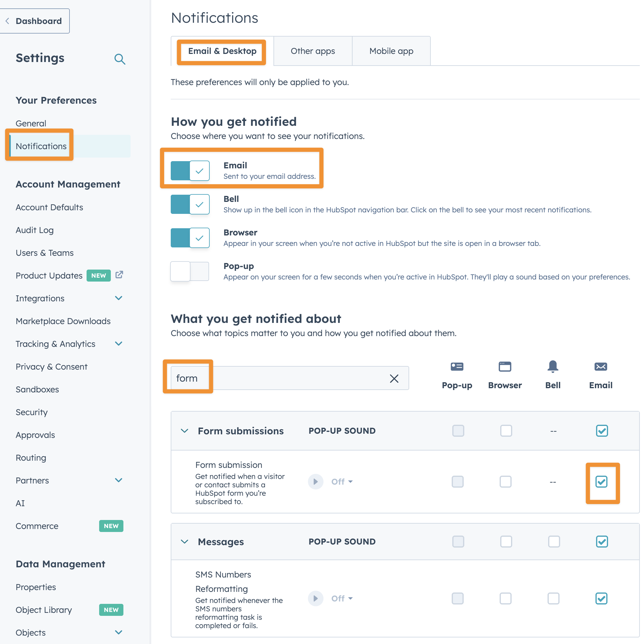
Task: Open Product Updates external link icon
Action: (x=119, y=275)
